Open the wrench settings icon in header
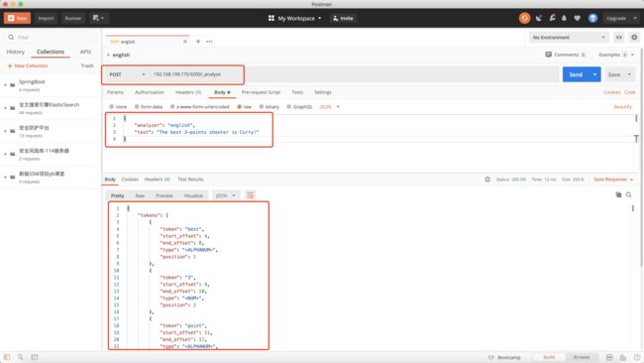The width and height of the screenshot is (644, 363). [553, 18]
